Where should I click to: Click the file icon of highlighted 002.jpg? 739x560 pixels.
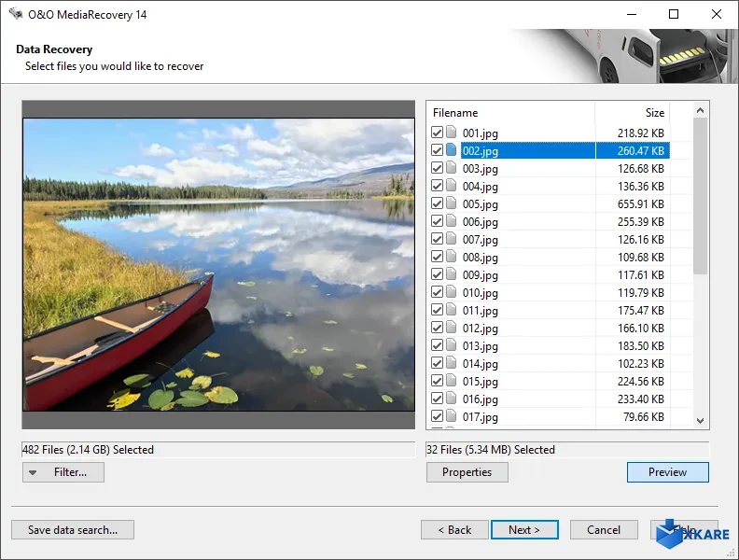tap(453, 151)
